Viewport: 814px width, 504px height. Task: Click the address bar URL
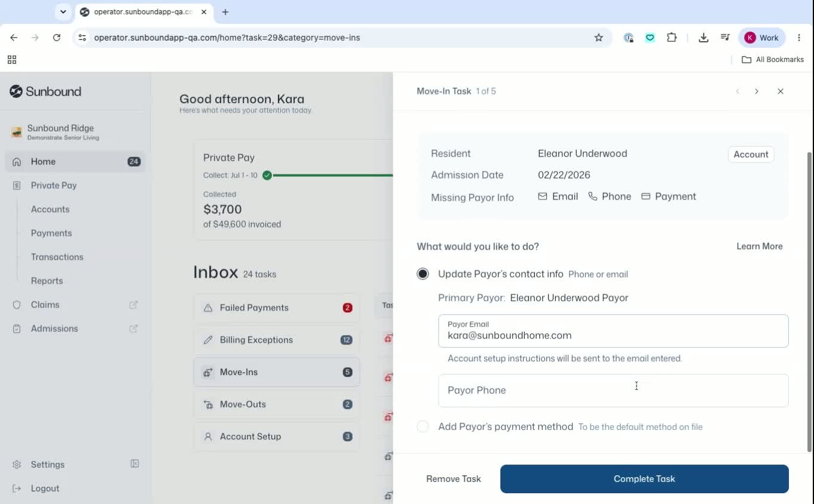point(227,38)
